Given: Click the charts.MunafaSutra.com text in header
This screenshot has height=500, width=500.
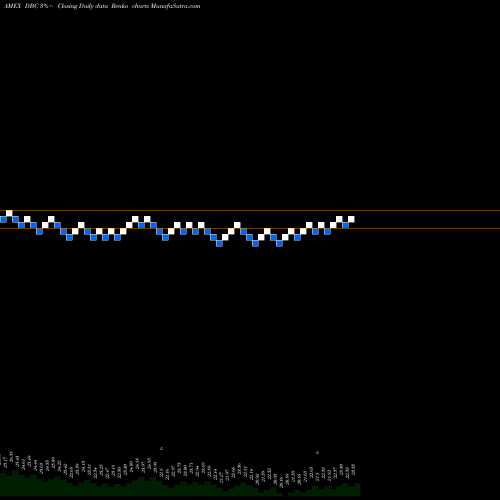Looking at the screenshot, I should click(166, 6).
